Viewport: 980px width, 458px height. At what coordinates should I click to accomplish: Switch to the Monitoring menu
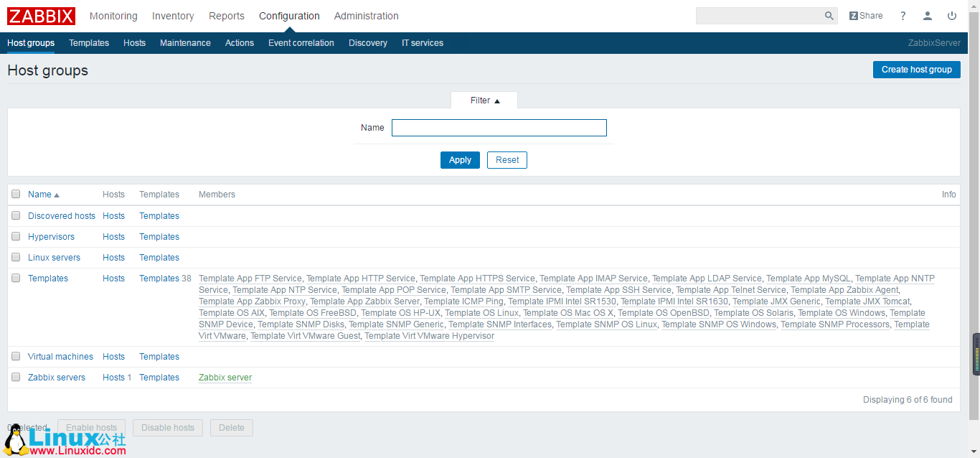[113, 16]
